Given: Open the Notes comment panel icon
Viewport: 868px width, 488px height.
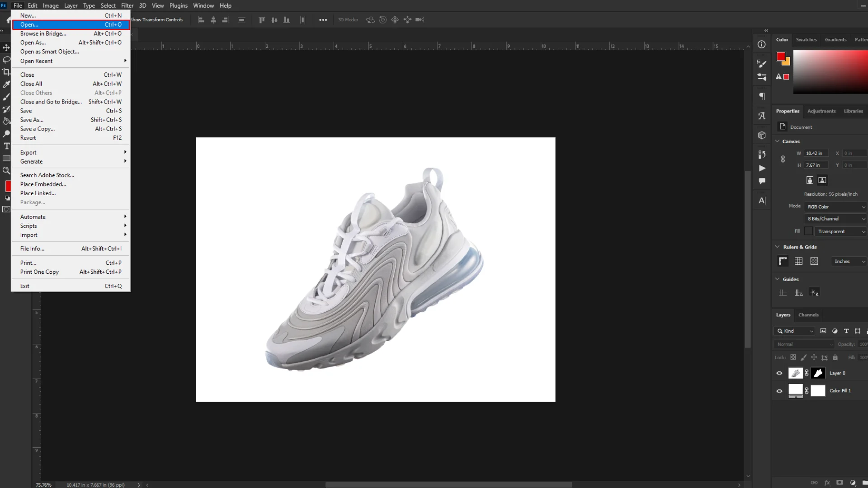Looking at the screenshot, I should 762,181.
